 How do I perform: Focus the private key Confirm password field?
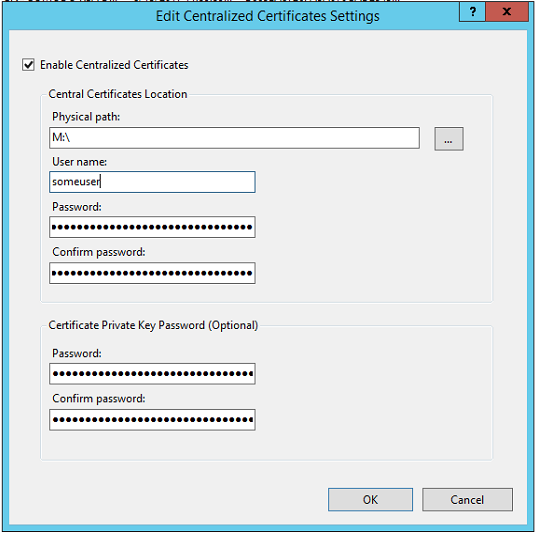152,419
